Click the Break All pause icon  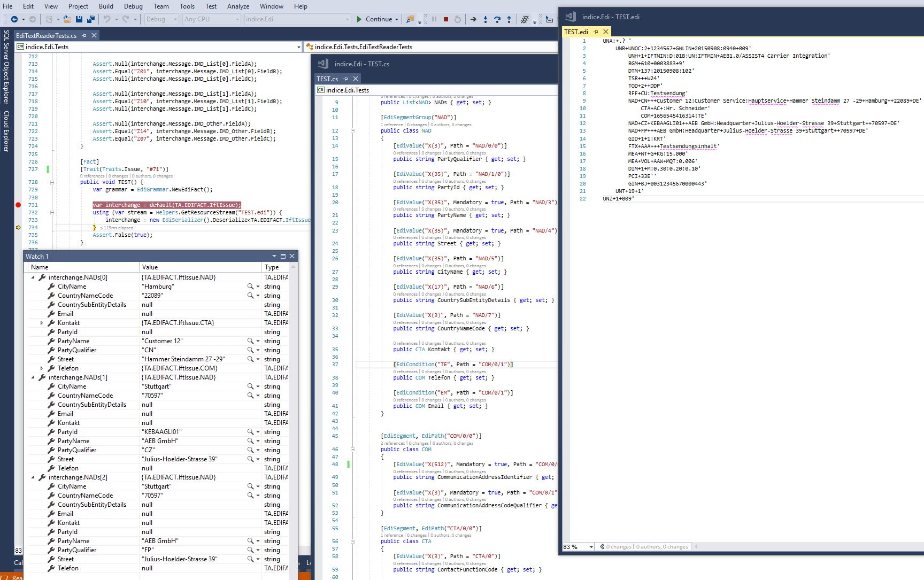pos(434,19)
